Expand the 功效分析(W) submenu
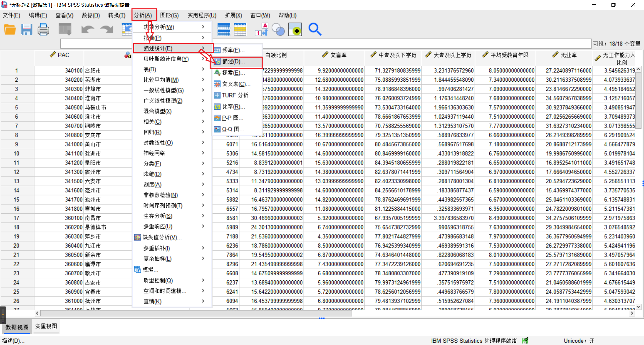This screenshot has height=345, width=644. [x=172, y=27]
